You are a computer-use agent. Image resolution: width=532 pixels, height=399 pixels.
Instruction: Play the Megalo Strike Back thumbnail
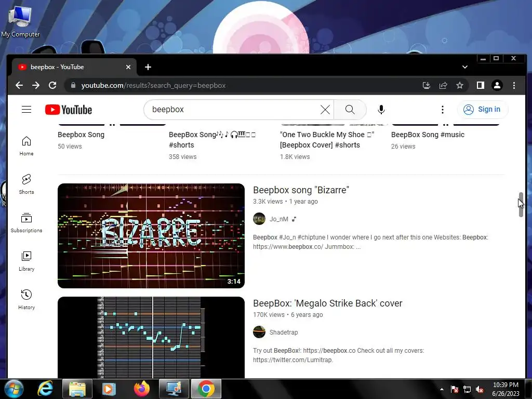click(151, 337)
